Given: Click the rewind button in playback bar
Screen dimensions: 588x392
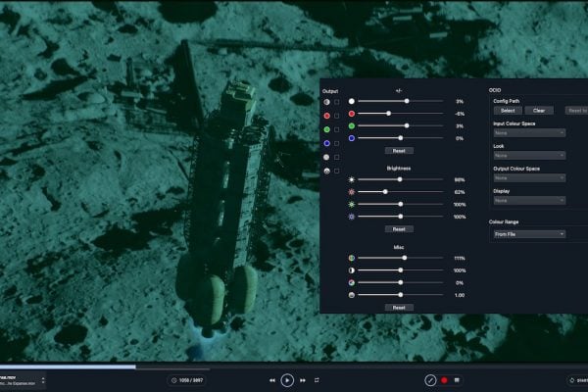Looking at the screenshot, I should [272, 380].
